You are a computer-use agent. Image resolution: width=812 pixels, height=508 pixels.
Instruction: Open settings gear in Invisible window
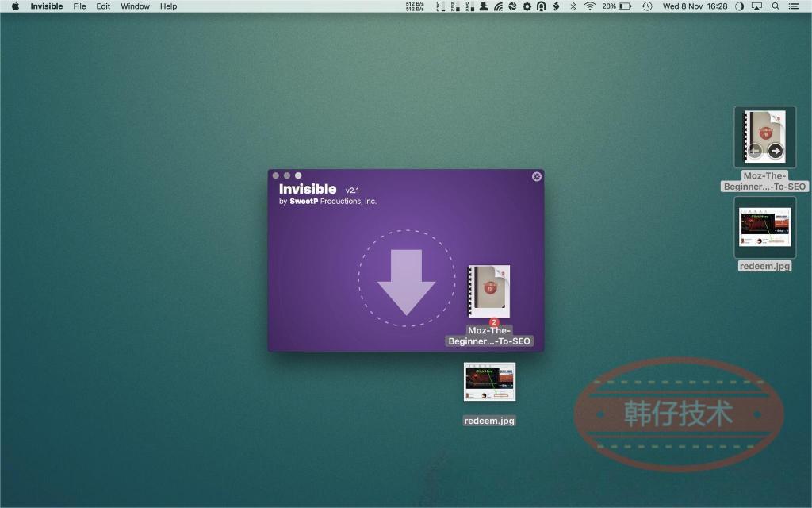537,176
